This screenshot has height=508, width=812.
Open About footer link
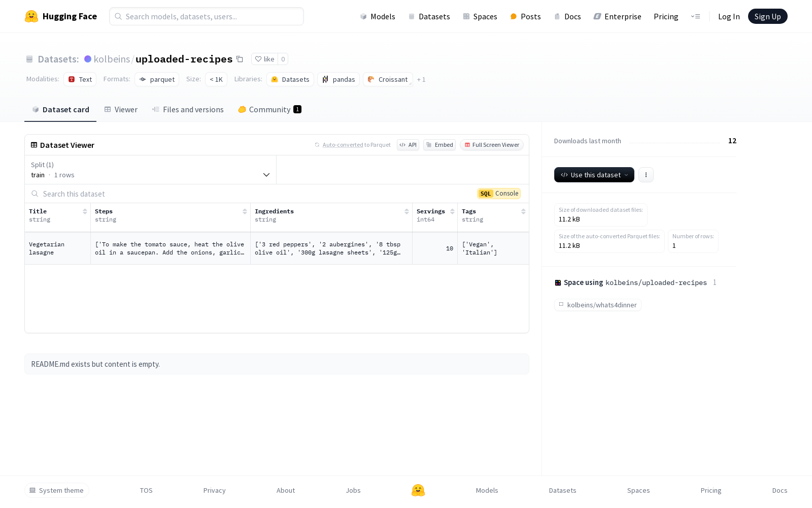tap(286, 490)
